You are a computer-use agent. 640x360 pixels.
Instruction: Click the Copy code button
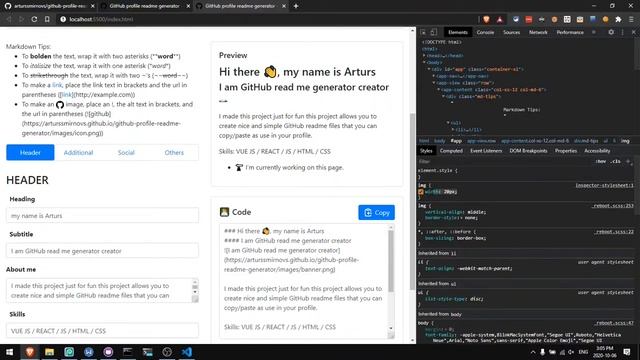(x=376, y=213)
